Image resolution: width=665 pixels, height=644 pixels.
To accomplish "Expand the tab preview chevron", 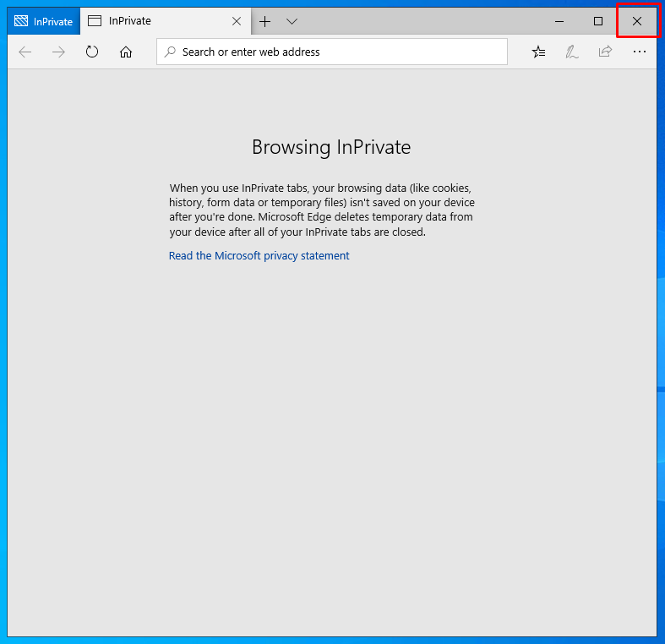I will click(x=292, y=21).
